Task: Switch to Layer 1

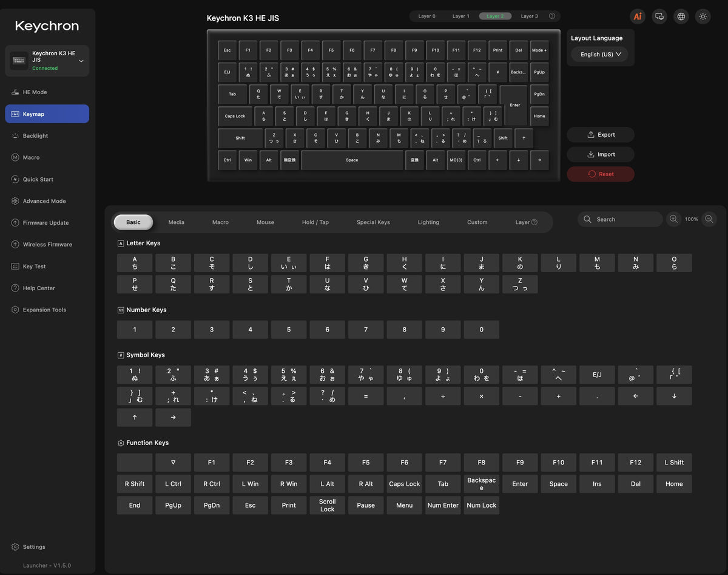Action: tap(461, 16)
